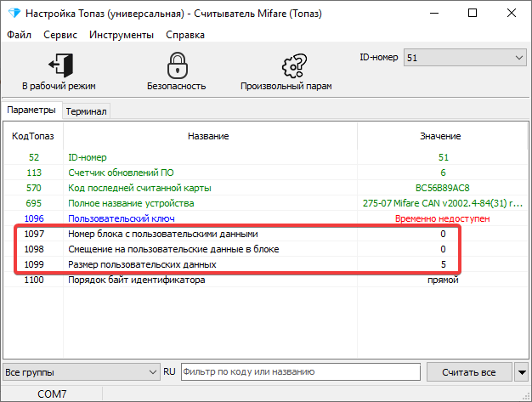This screenshot has height=402, width=532.
Task: Select row 'Смещение на пользовательские данные в блоке'
Action: click(x=266, y=249)
